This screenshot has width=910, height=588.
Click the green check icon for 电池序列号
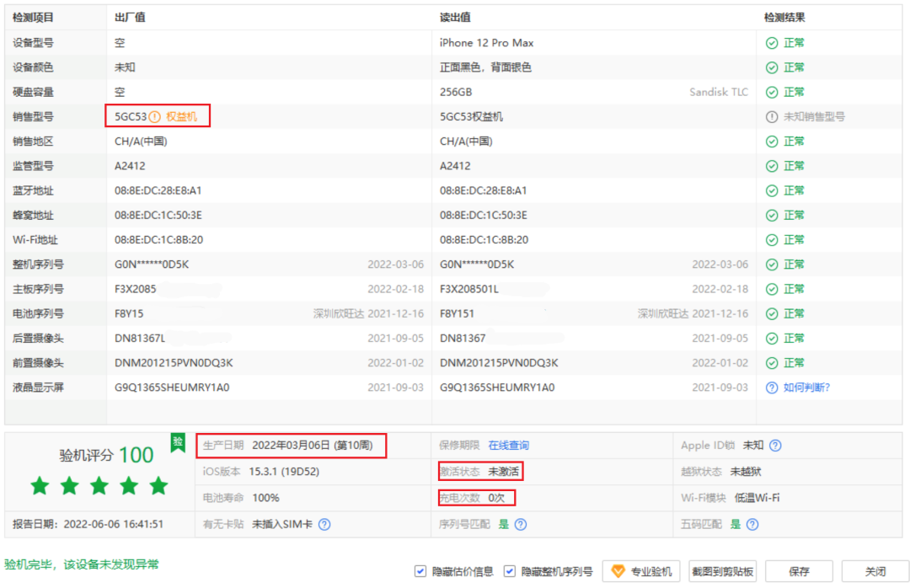click(x=771, y=314)
